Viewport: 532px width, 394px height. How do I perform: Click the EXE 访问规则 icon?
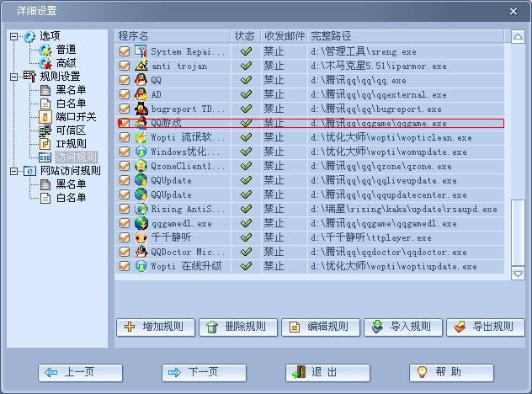tap(45, 157)
